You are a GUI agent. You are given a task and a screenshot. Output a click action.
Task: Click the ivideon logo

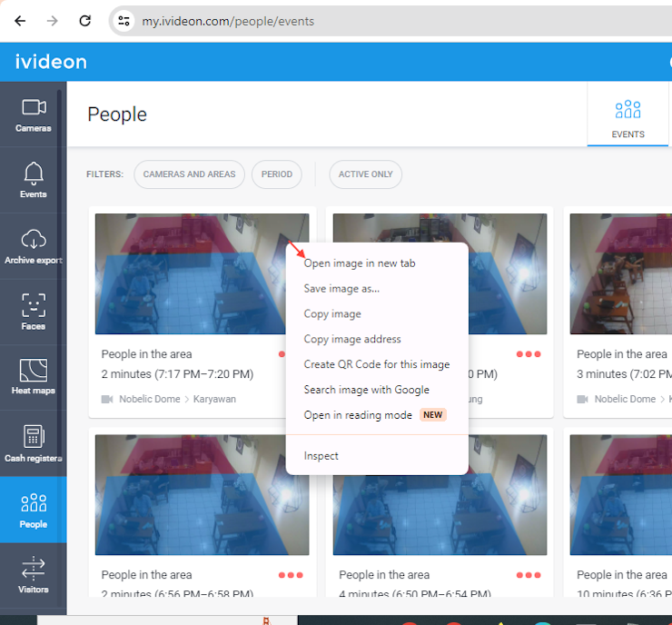tap(51, 62)
